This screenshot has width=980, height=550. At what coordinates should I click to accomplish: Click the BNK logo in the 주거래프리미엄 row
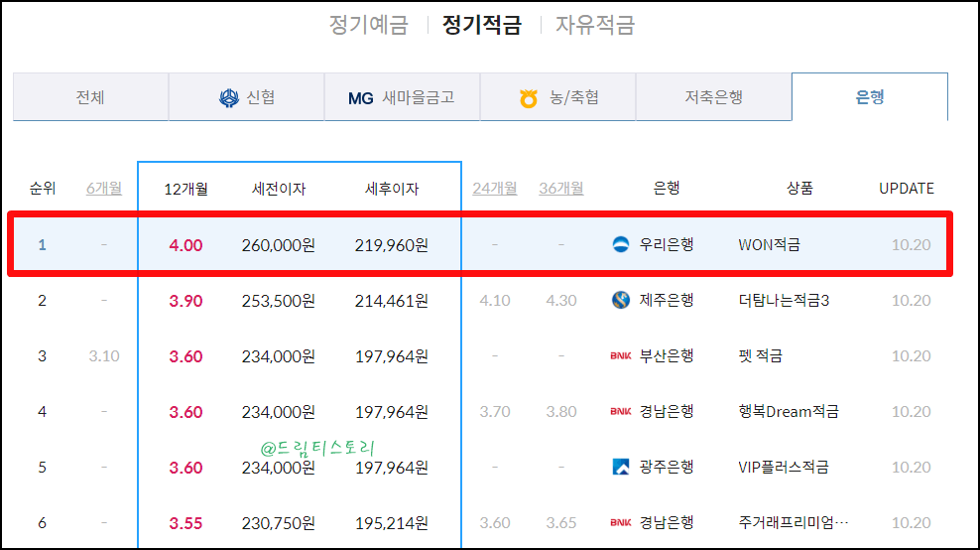click(621, 522)
